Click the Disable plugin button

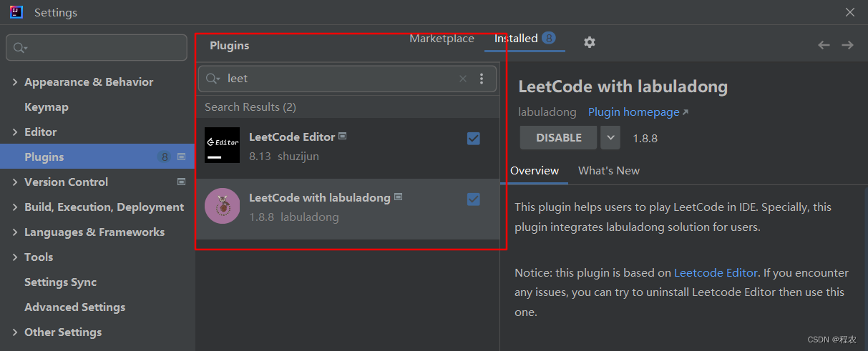pyautogui.click(x=558, y=137)
